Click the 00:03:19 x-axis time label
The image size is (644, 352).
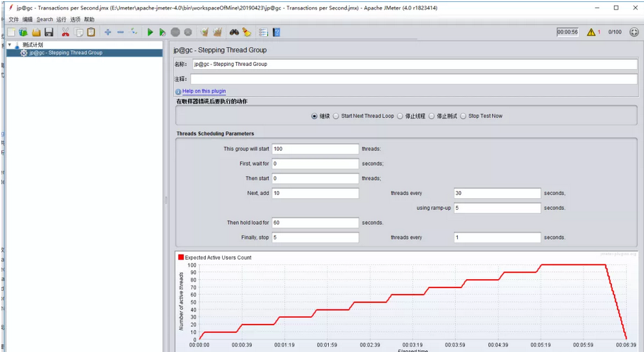412,345
